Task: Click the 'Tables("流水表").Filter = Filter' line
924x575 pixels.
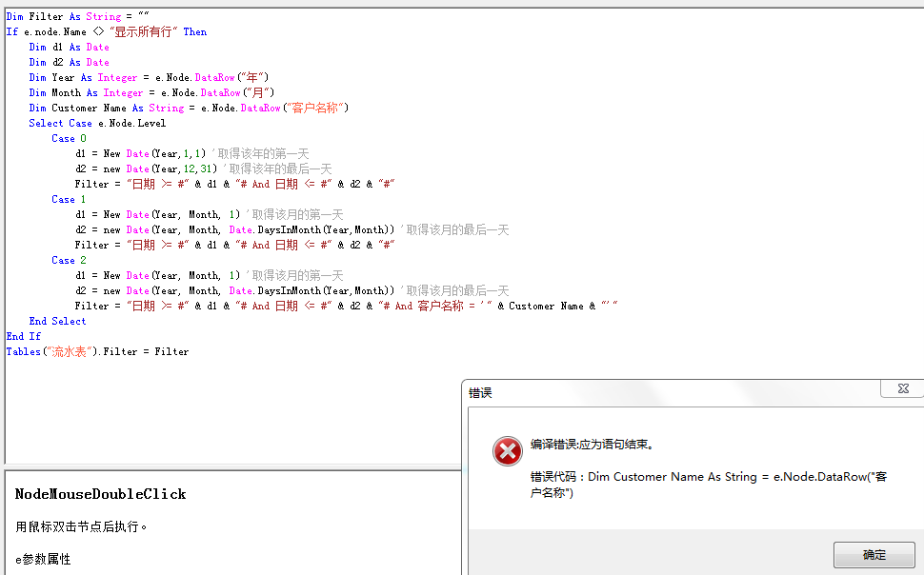Action: pos(97,351)
